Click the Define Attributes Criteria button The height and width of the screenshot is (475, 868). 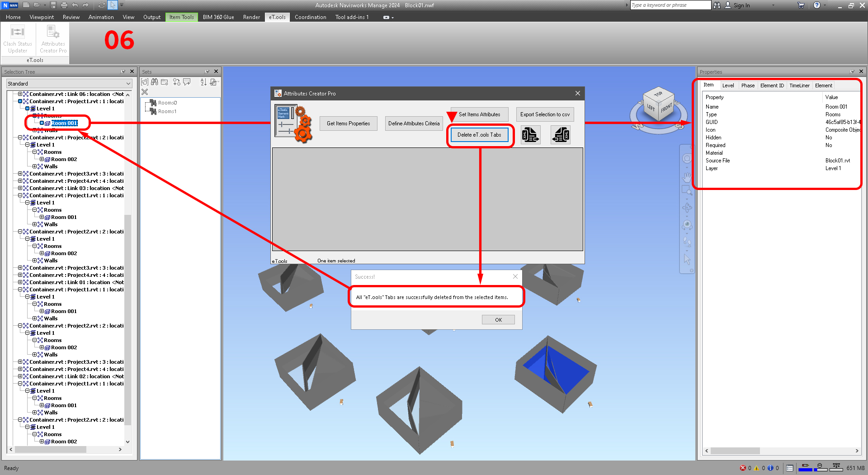click(x=414, y=123)
